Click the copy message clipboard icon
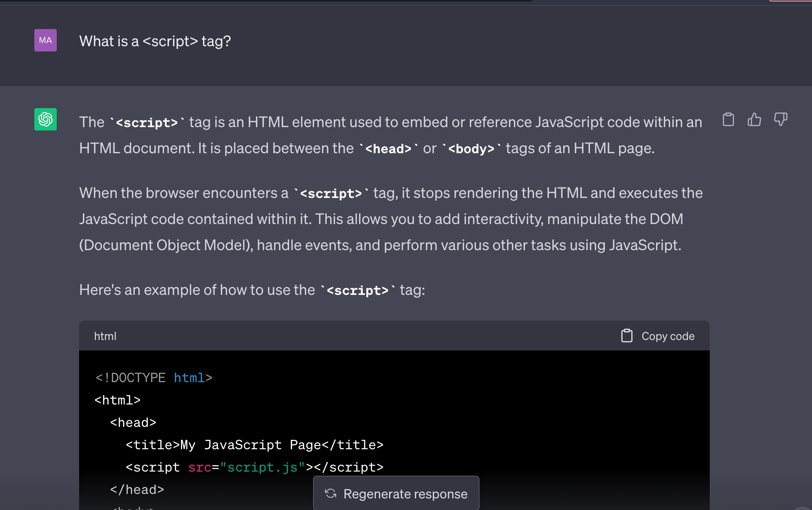Screen dimensions: 812x510 (728, 120)
